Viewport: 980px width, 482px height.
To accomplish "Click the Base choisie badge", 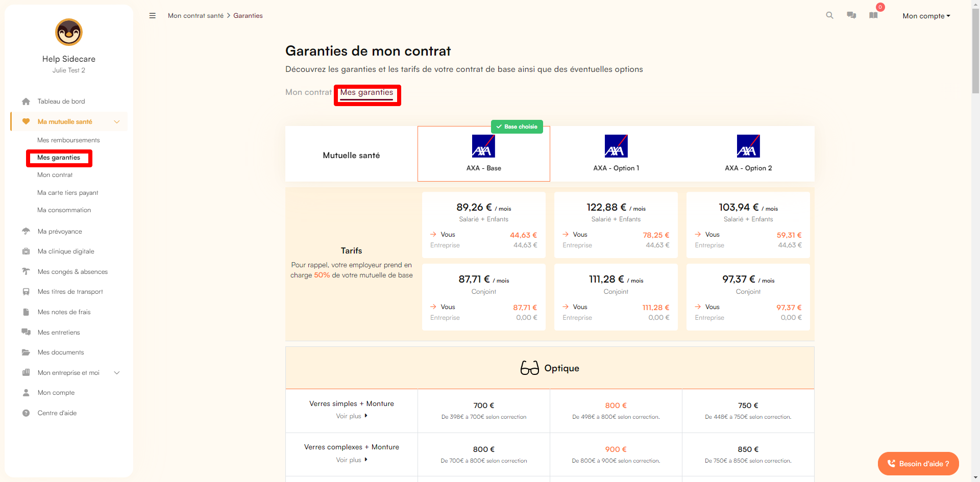I will [517, 126].
